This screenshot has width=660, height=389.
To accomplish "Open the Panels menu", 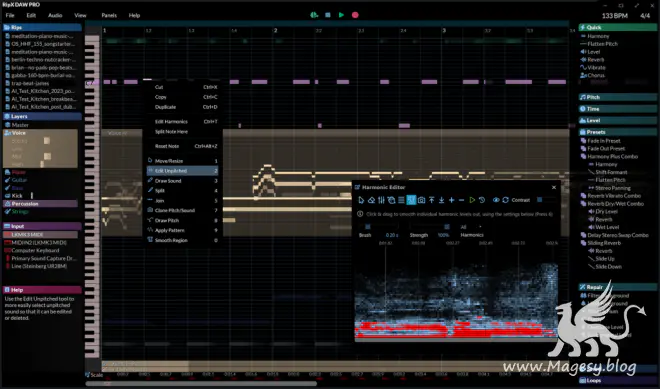I will coord(109,15).
